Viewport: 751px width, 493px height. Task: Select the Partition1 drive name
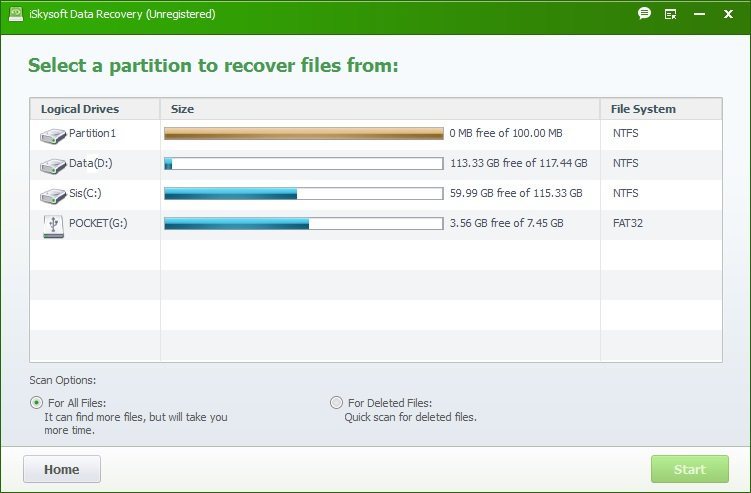[92, 133]
